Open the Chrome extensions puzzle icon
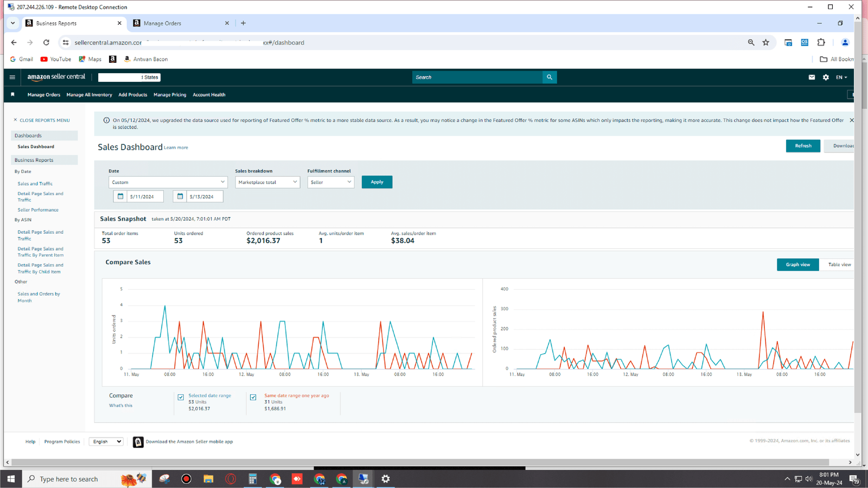The height and width of the screenshot is (488, 868). (x=821, y=42)
